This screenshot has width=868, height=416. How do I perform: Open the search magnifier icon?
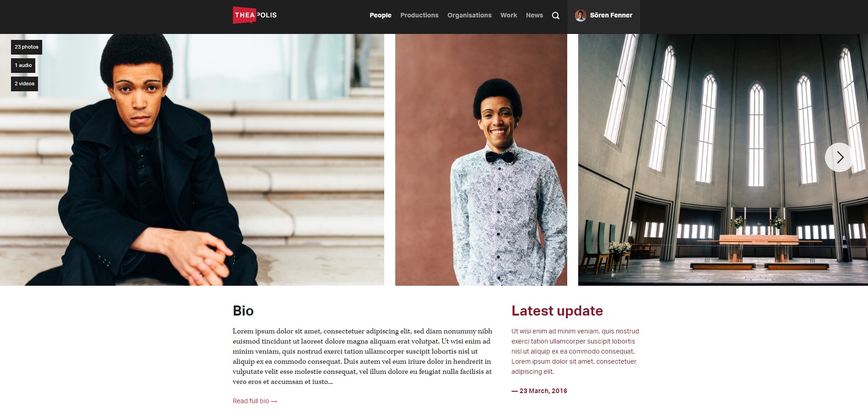click(x=555, y=16)
